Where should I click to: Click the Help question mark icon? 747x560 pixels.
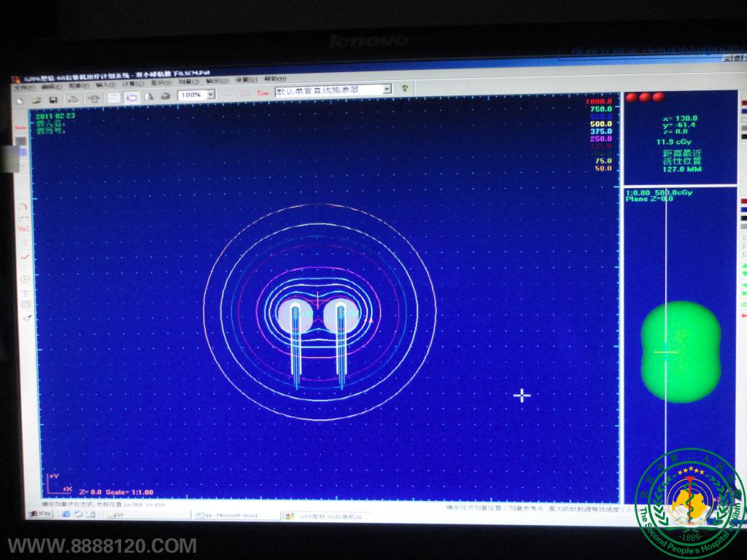pos(404,88)
